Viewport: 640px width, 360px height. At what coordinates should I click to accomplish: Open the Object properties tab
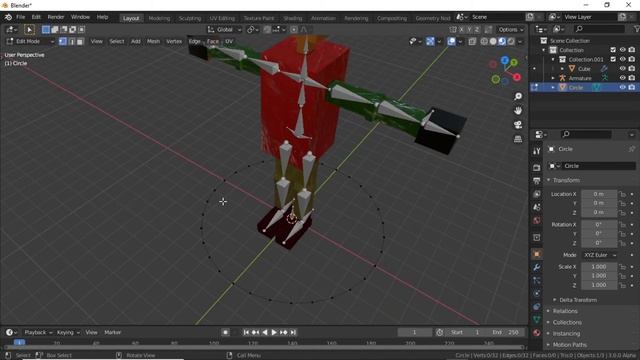537,254
